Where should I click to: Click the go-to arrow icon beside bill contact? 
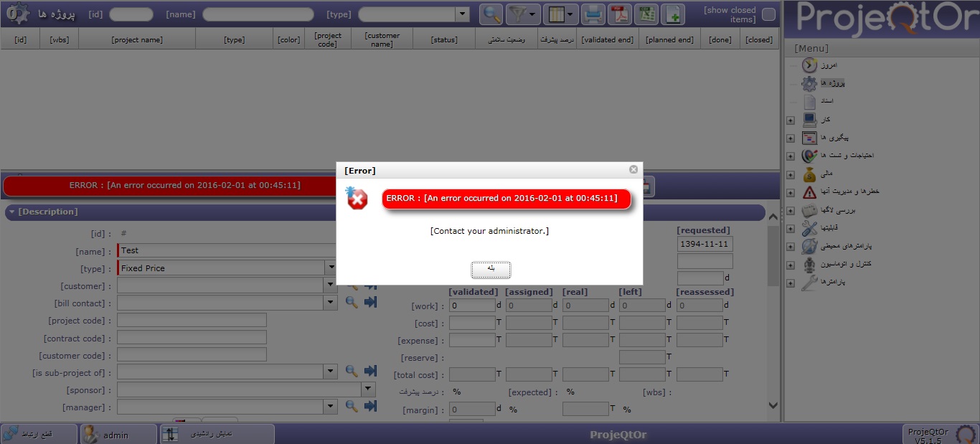pos(370,303)
